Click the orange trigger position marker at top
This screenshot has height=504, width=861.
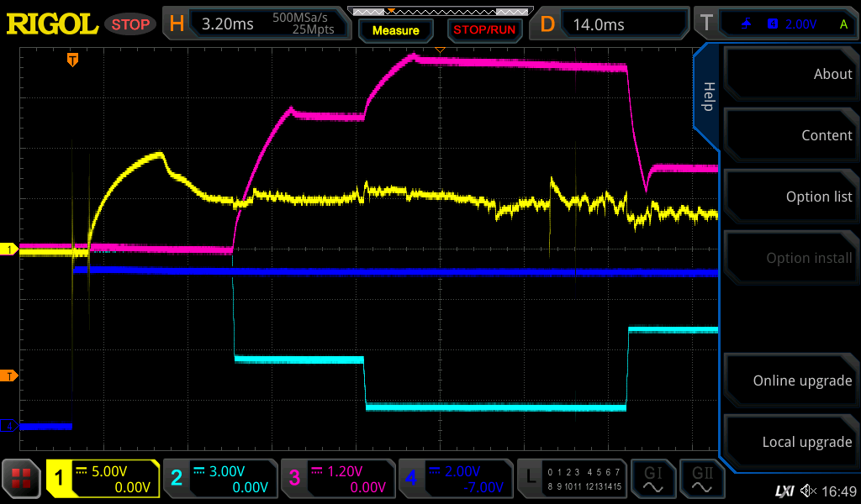point(73,60)
